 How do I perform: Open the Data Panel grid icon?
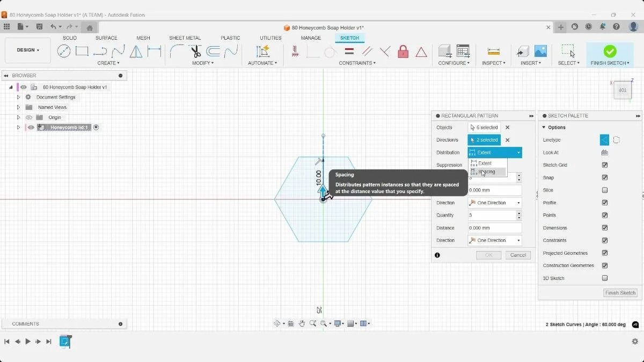[x=6, y=27]
